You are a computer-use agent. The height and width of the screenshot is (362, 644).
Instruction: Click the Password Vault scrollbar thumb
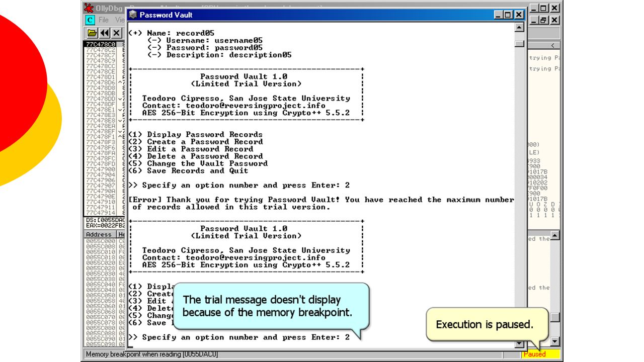point(520,44)
